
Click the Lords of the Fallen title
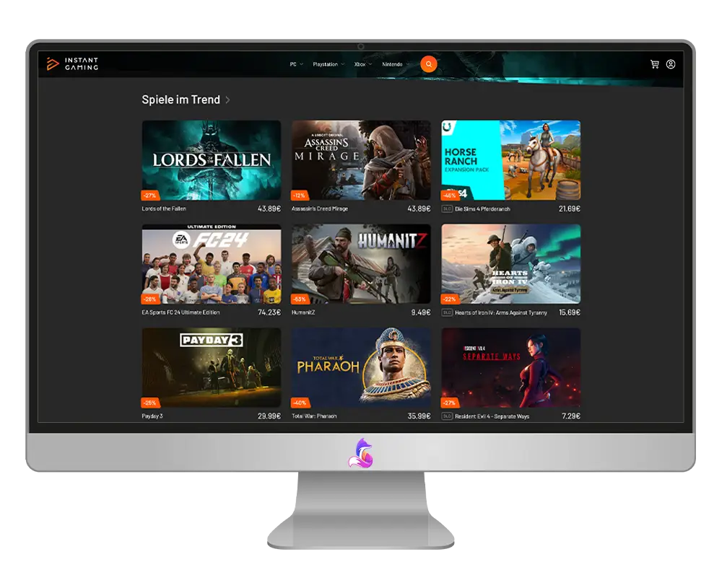coord(164,209)
